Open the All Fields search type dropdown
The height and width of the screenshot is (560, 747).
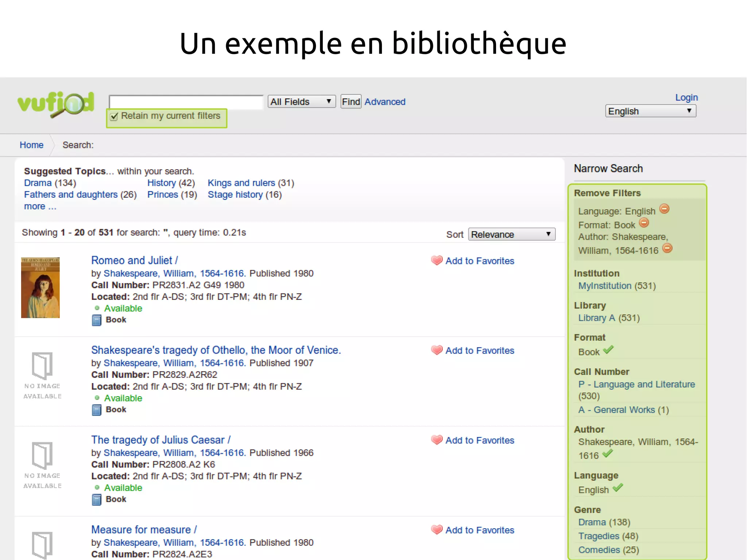(302, 101)
